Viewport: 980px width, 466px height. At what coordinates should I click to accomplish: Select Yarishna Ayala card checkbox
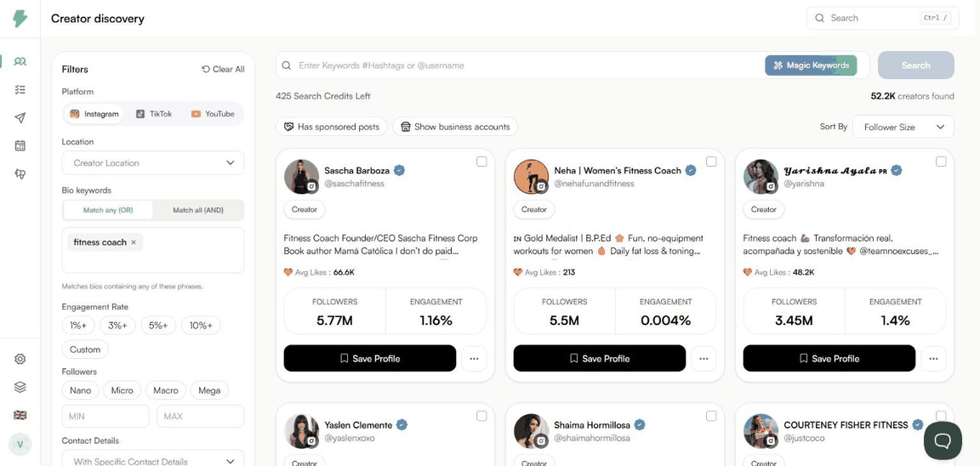pyautogui.click(x=941, y=162)
